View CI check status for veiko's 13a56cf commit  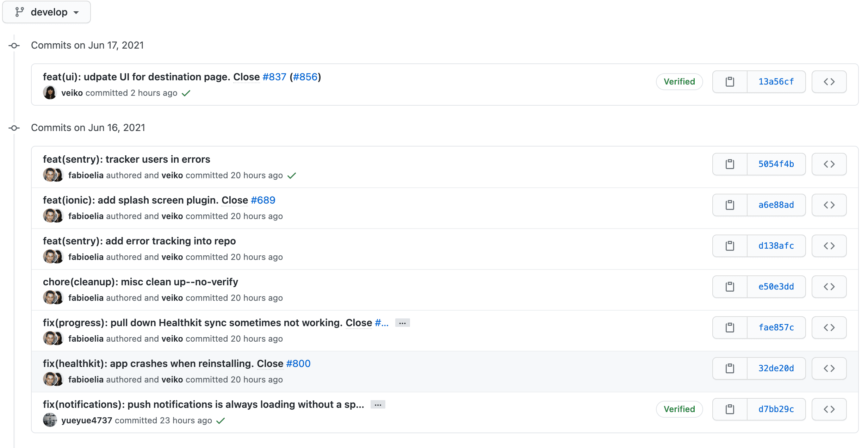click(186, 93)
